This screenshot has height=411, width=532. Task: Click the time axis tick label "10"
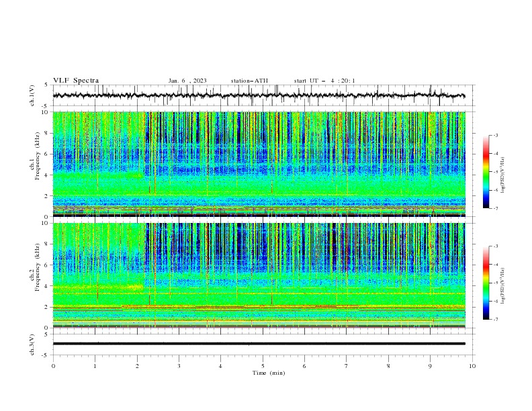point(472,366)
